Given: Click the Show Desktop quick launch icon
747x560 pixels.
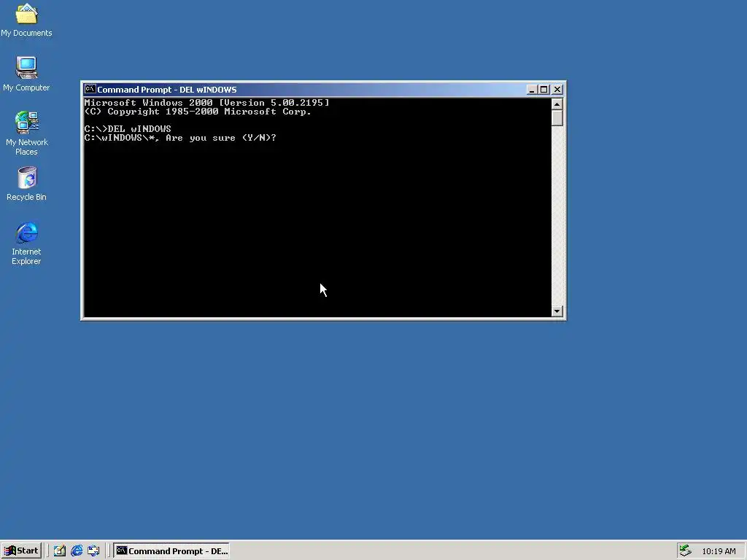Looking at the screenshot, I should [x=60, y=551].
